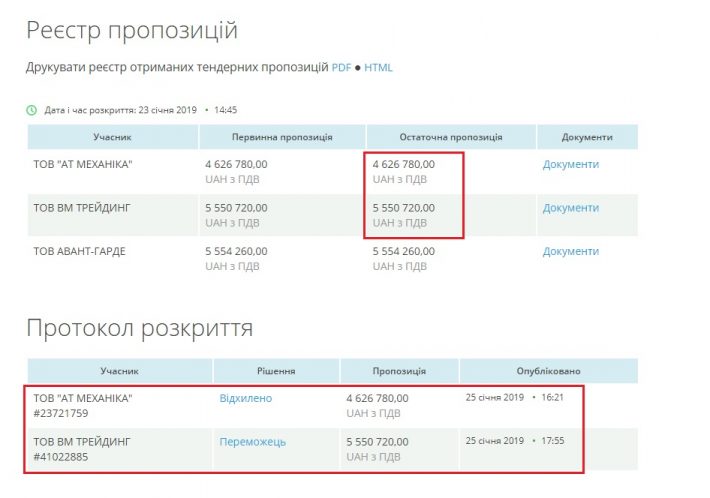Select the Пропозиція column header in protocol table

[399, 371]
